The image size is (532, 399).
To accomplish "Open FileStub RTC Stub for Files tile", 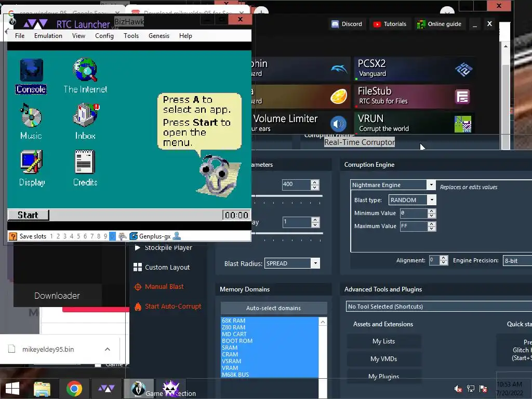I will 414,96.
